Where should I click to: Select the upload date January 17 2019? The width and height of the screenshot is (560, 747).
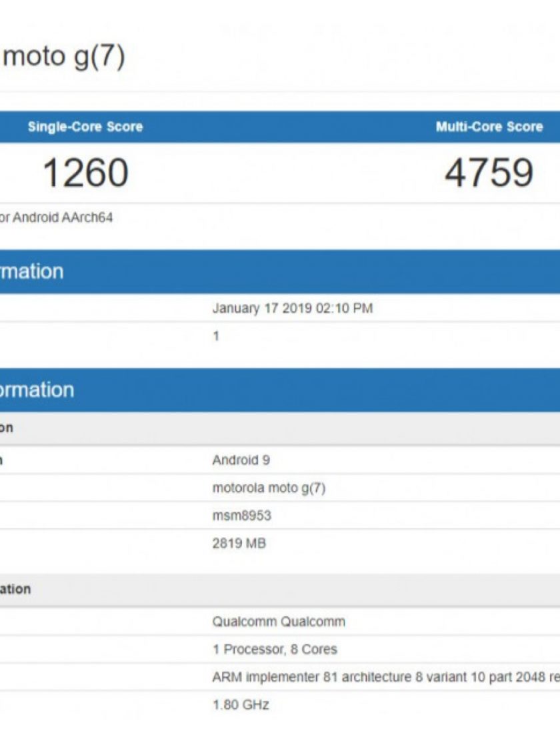point(292,308)
